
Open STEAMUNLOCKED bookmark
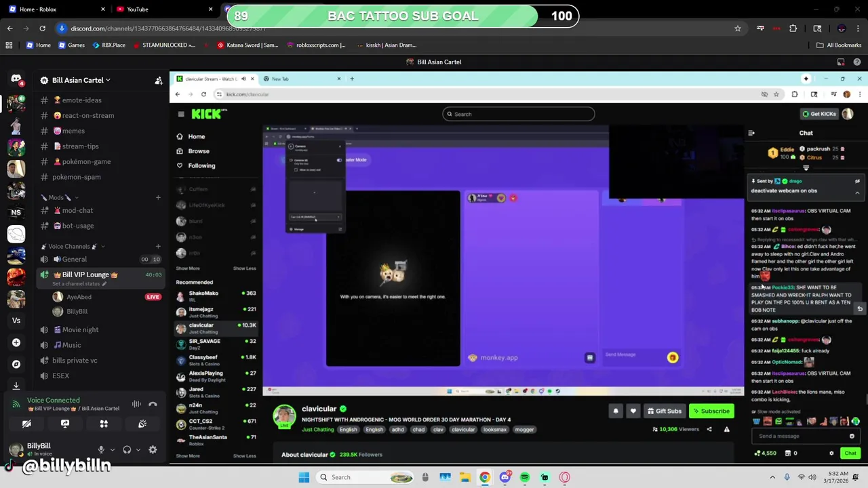164,45
